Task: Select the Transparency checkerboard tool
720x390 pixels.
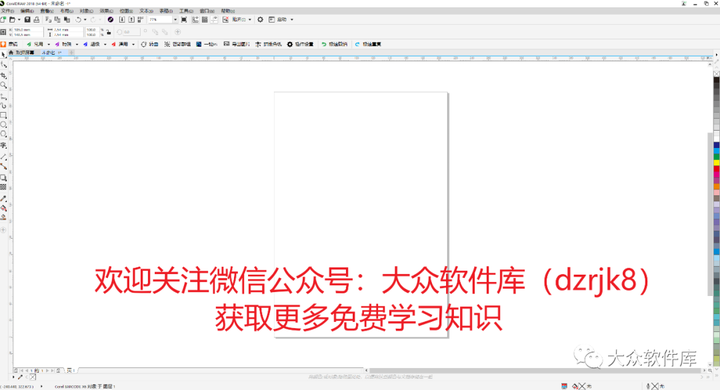Action: (4, 187)
